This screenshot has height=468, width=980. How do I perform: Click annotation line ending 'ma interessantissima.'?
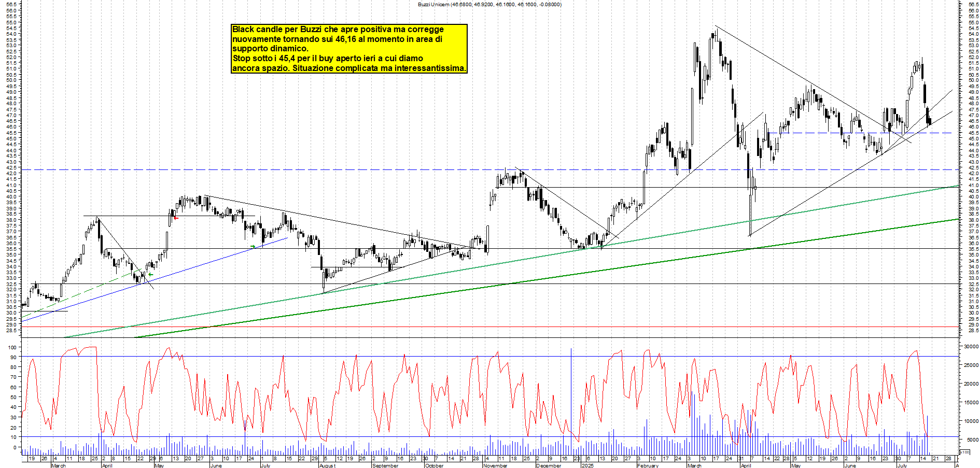[x=349, y=68]
